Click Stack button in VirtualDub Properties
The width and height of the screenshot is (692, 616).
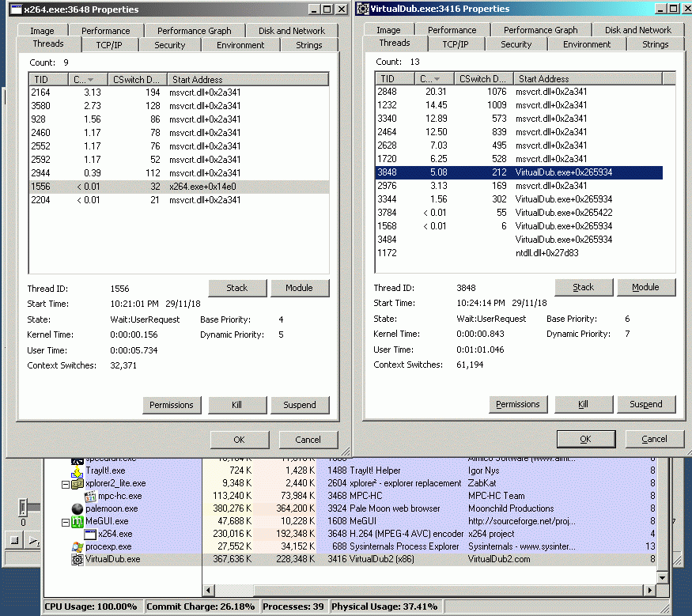pos(584,287)
